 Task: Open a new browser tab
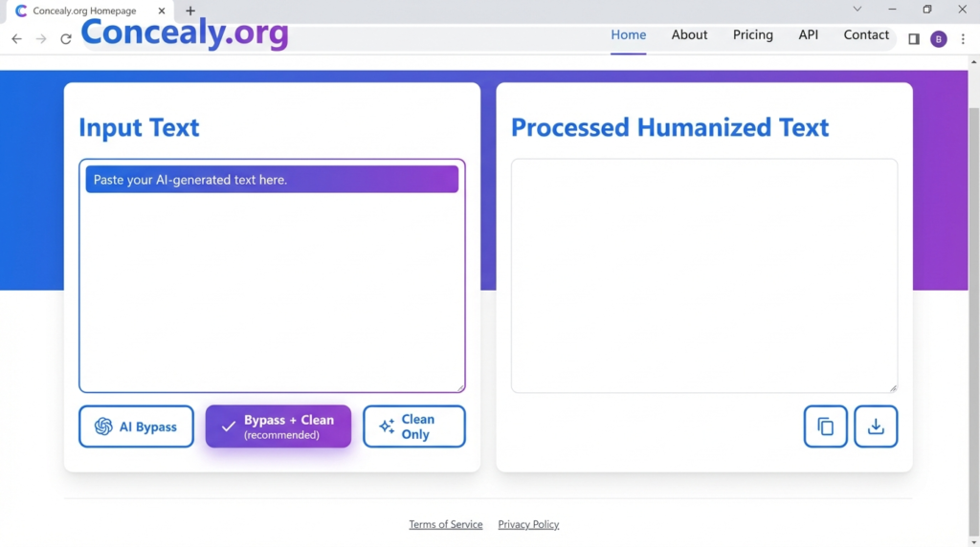[190, 11]
